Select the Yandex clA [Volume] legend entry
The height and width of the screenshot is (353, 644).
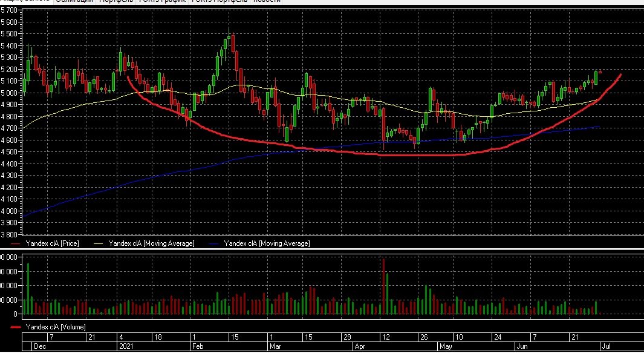click(x=56, y=327)
